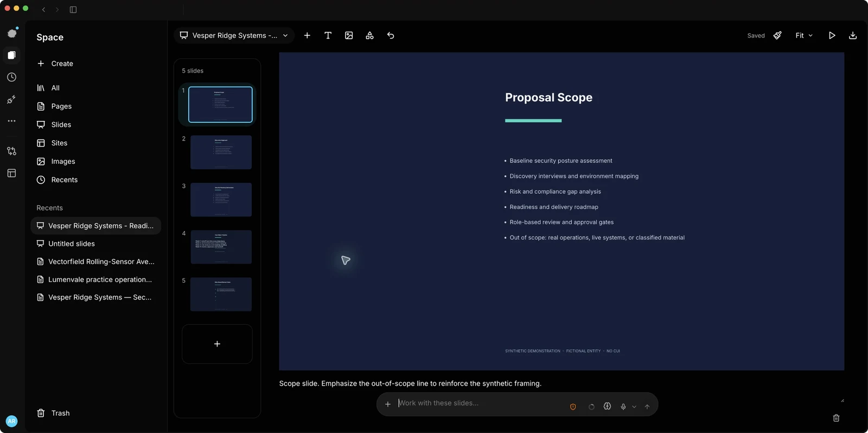Open the layout panel icon at the rail bottom

pos(11,173)
